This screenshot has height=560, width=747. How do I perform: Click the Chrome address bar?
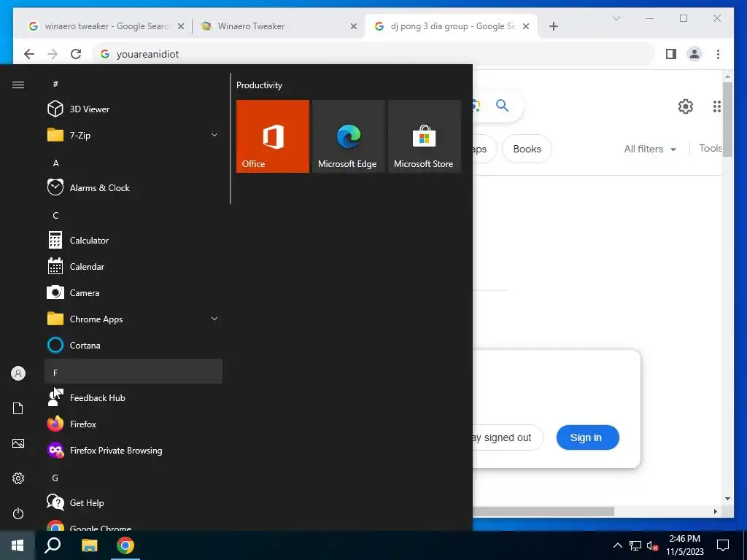pyautogui.click(x=373, y=54)
